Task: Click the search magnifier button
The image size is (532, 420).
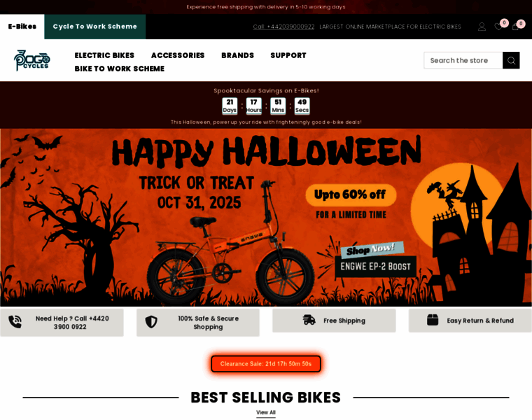Action: (x=511, y=60)
